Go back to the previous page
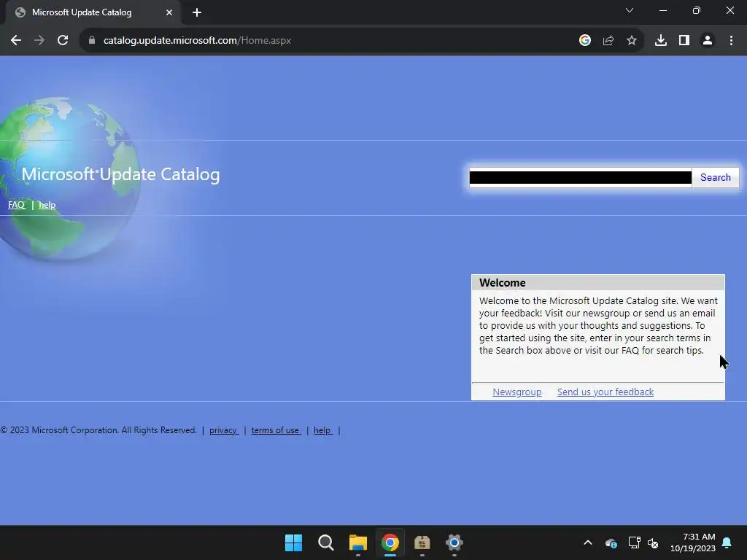 tap(16, 41)
